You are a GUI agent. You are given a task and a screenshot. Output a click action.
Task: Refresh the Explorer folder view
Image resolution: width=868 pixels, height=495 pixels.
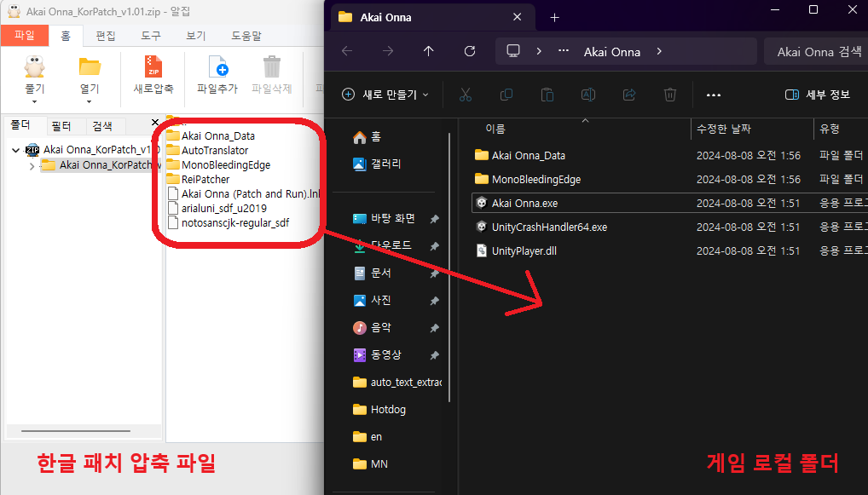pyautogui.click(x=470, y=51)
